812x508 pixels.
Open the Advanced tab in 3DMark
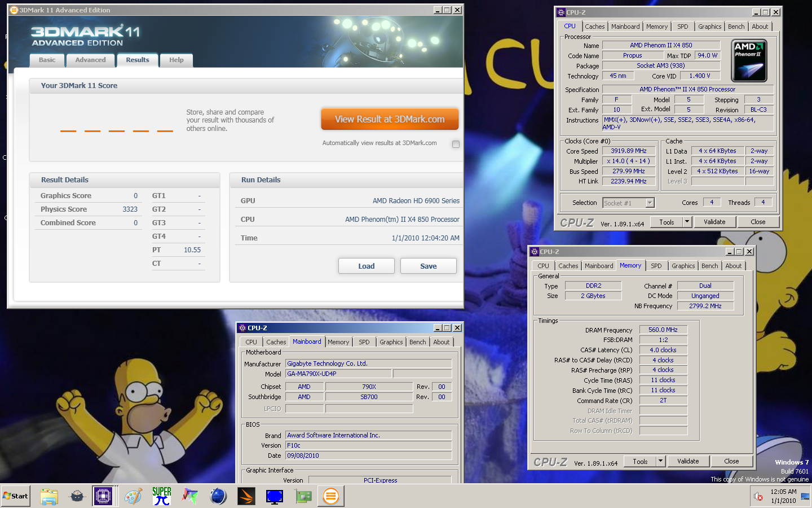click(x=90, y=60)
